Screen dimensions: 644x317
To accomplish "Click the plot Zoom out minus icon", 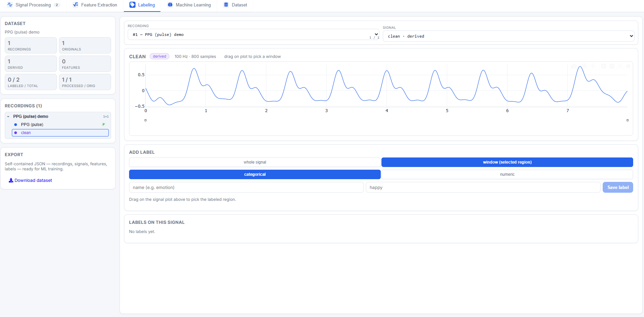I will pyautogui.click(x=612, y=66).
